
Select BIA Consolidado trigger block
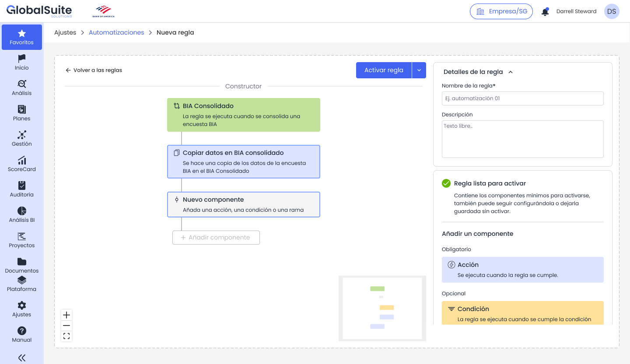244,115
